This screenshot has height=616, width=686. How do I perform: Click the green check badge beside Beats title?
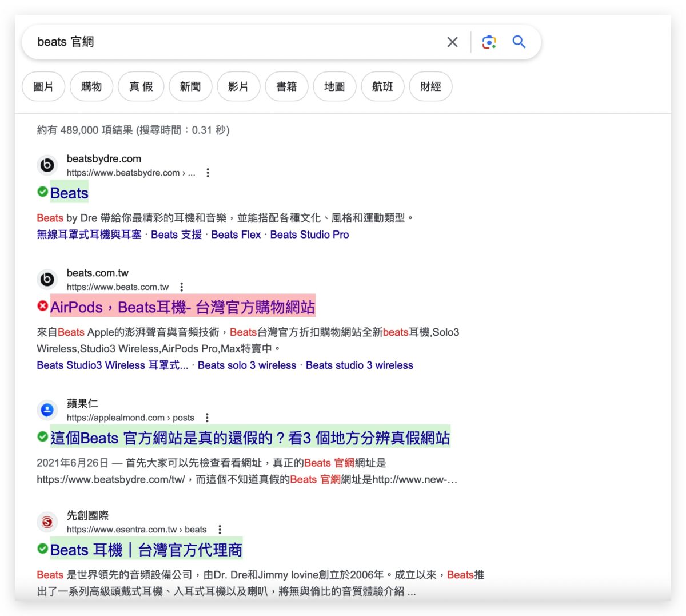coord(43,192)
